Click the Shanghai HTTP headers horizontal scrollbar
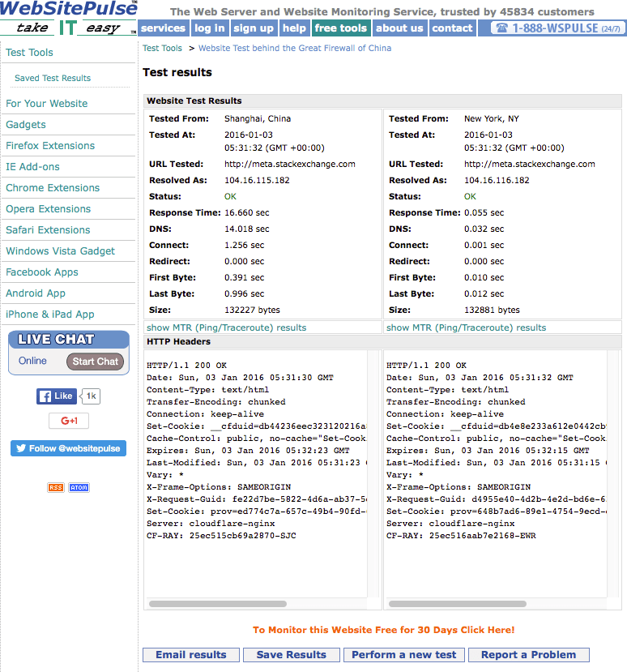Image resolution: width=627 pixels, height=672 pixels. pyautogui.click(x=218, y=604)
